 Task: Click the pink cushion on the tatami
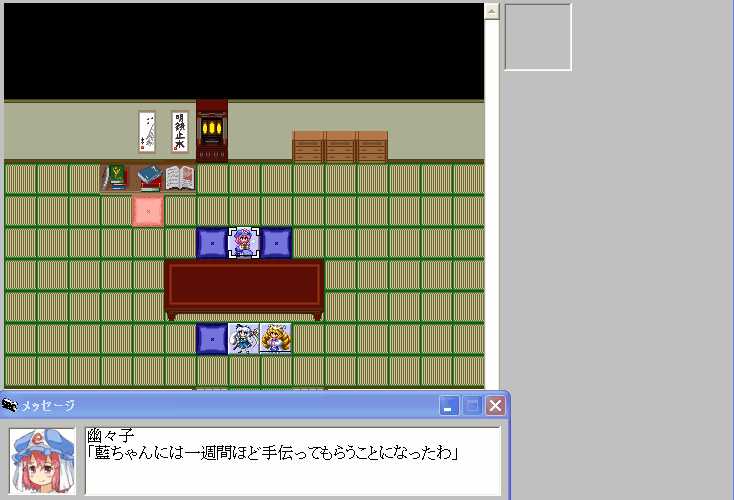coord(148,211)
